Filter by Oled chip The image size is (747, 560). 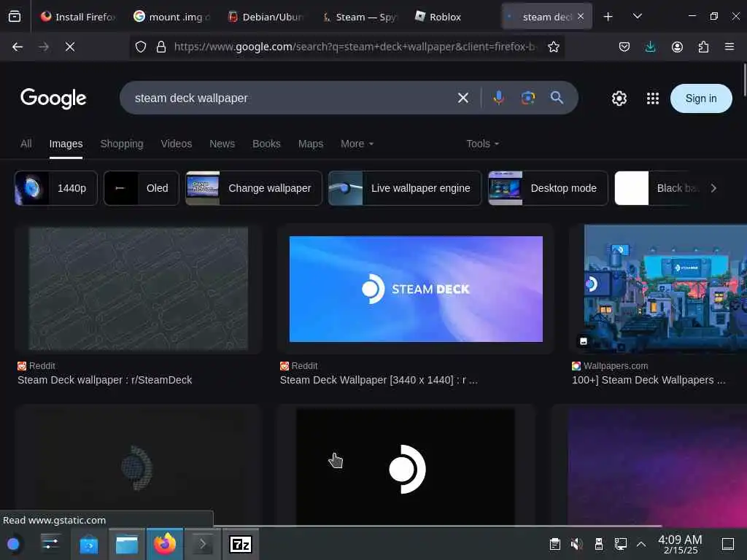click(142, 188)
